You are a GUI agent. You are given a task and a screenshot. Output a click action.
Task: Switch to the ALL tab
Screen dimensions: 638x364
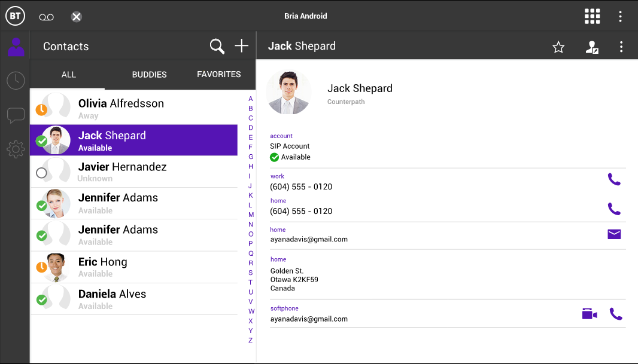[x=68, y=75]
